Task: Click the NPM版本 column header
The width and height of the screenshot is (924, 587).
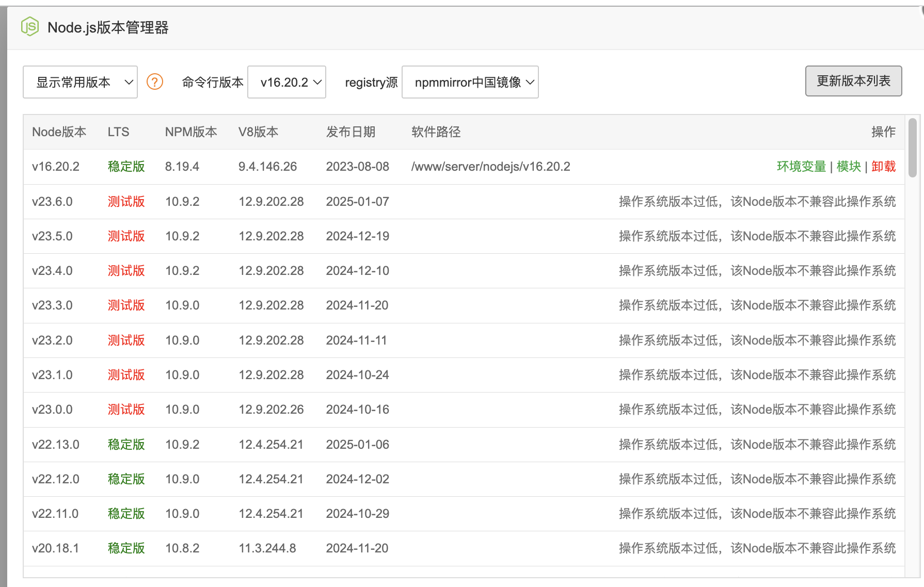Action: pos(191,132)
